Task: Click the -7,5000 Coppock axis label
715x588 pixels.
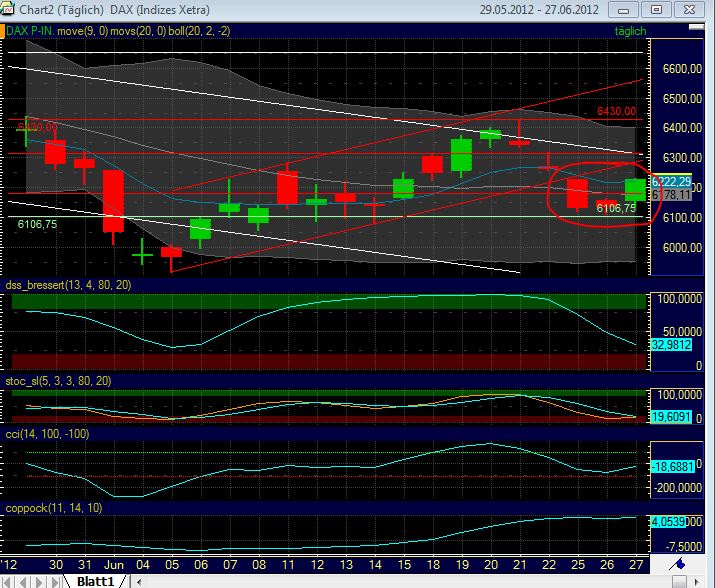Action: [x=684, y=546]
